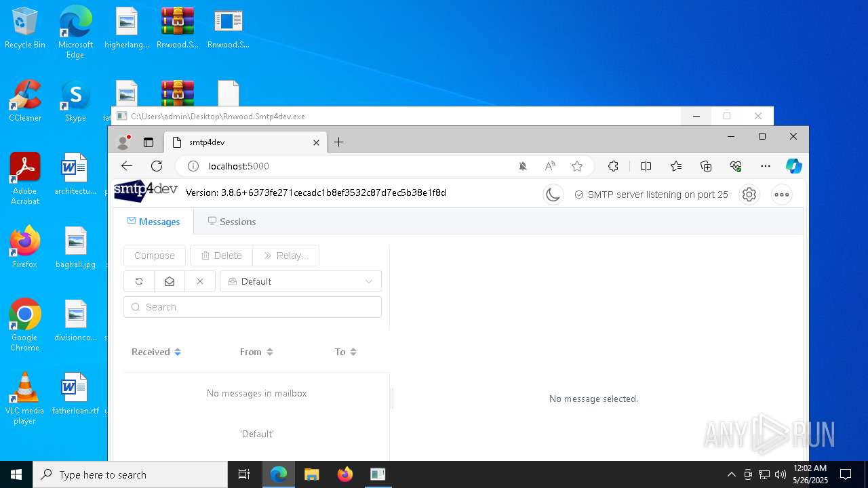Screen dimensions: 868x488
Task: Select Adobe Acrobat desktop icon
Action: tap(25, 179)
